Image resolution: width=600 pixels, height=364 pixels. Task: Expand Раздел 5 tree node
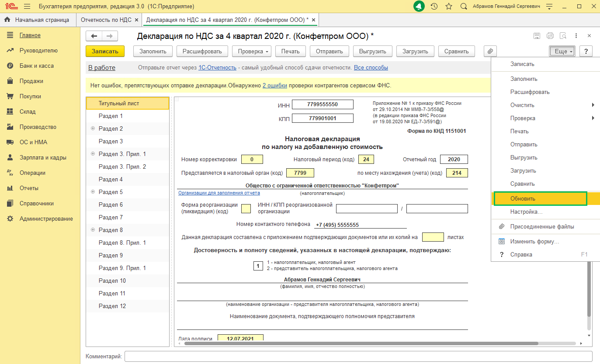(93, 192)
